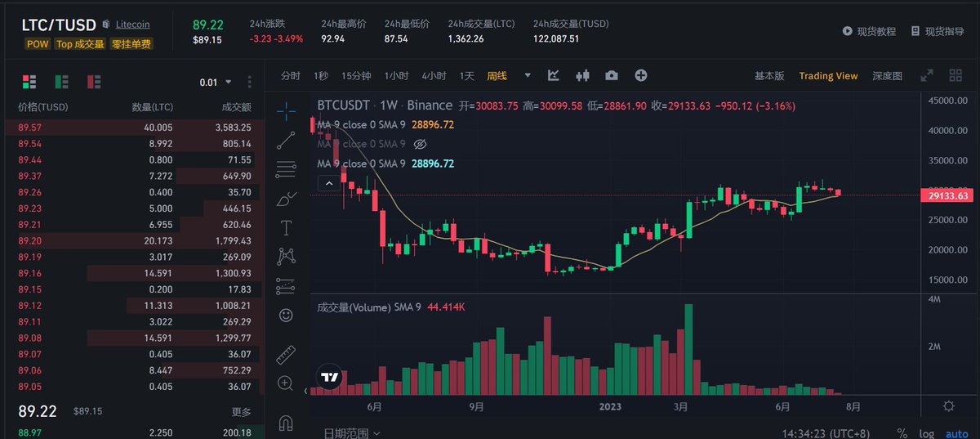Viewport: 980px width, 439px height.
Task: Show bids-only order book view
Action: [61, 82]
